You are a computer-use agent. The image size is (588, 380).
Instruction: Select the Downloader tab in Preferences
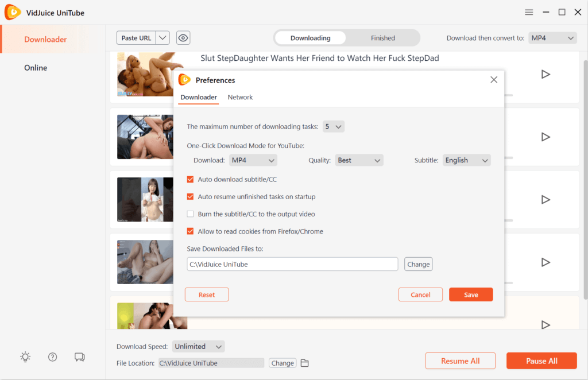[199, 97]
